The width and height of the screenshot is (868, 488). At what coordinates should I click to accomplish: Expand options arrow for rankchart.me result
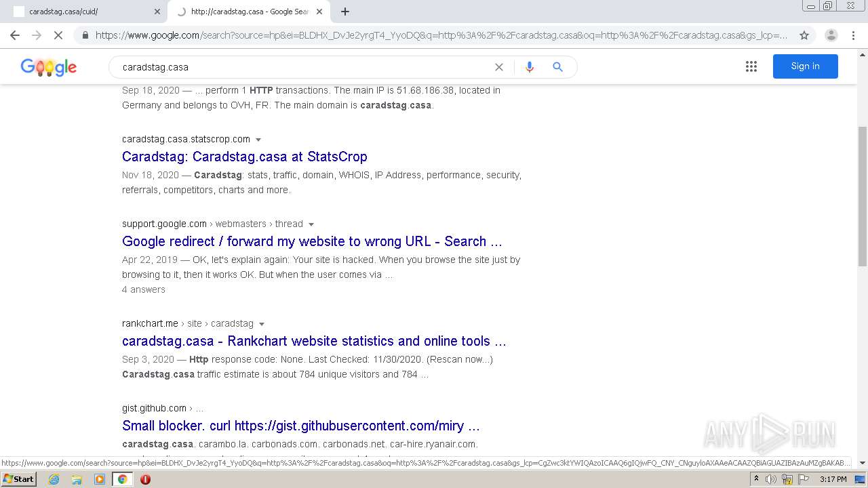[262, 324]
